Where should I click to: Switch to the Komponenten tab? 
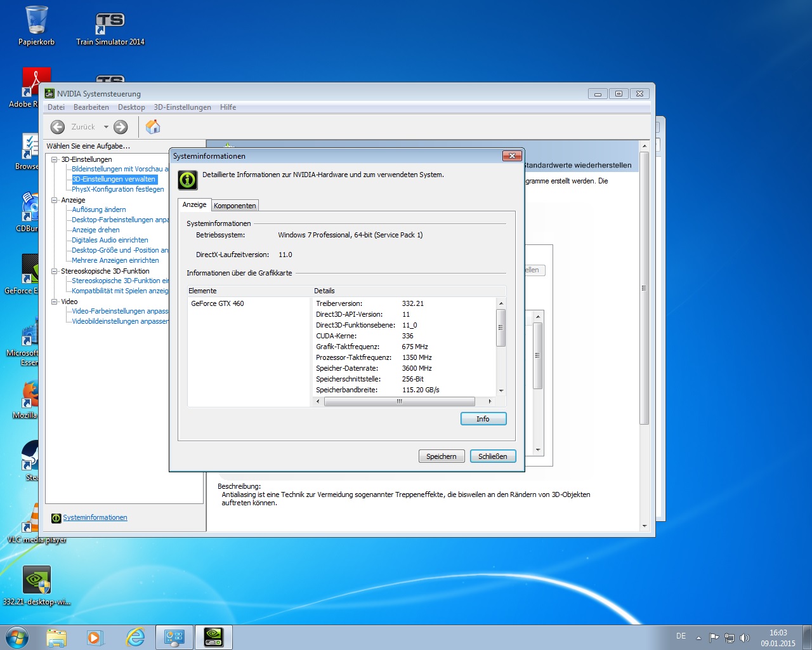[x=235, y=206]
